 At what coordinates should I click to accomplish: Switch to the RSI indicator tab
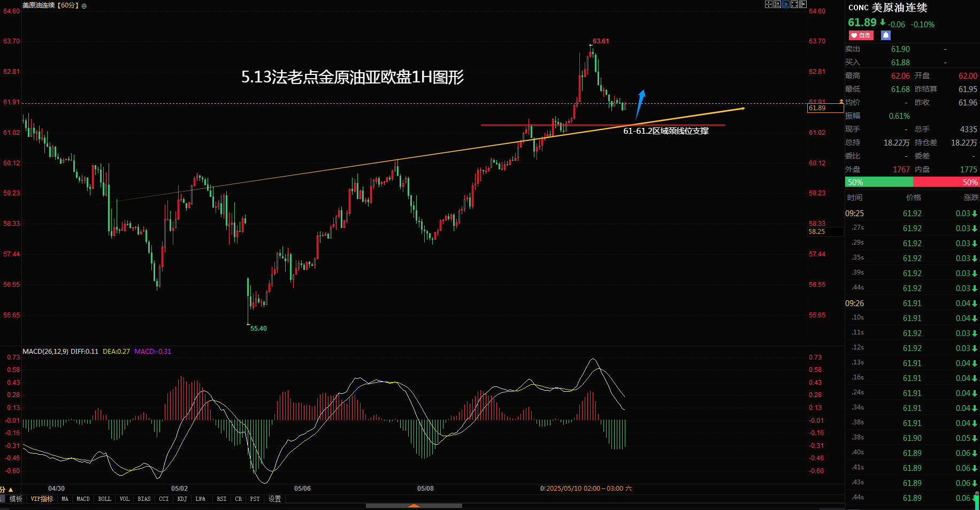pyautogui.click(x=222, y=499)
